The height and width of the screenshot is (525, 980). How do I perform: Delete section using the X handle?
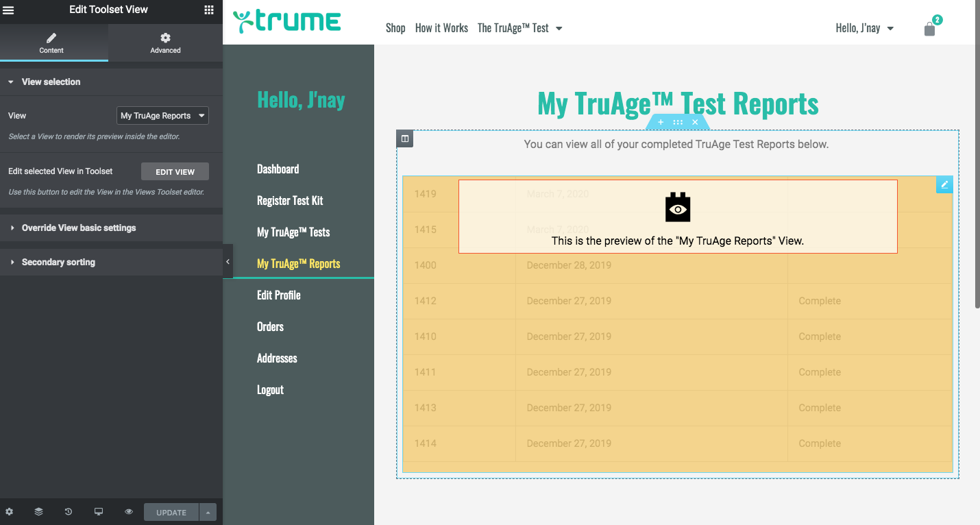tap(695, 122)
